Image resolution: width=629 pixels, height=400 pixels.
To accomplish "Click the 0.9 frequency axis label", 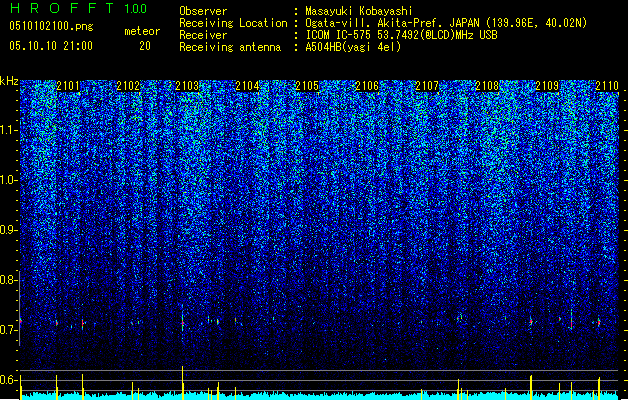I will pos(8,230).
